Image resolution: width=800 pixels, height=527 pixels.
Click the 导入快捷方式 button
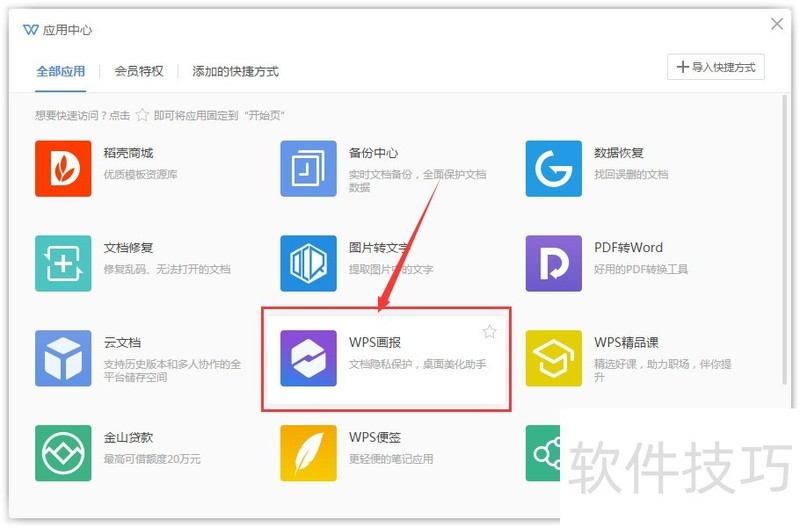(x=716, y=67)
